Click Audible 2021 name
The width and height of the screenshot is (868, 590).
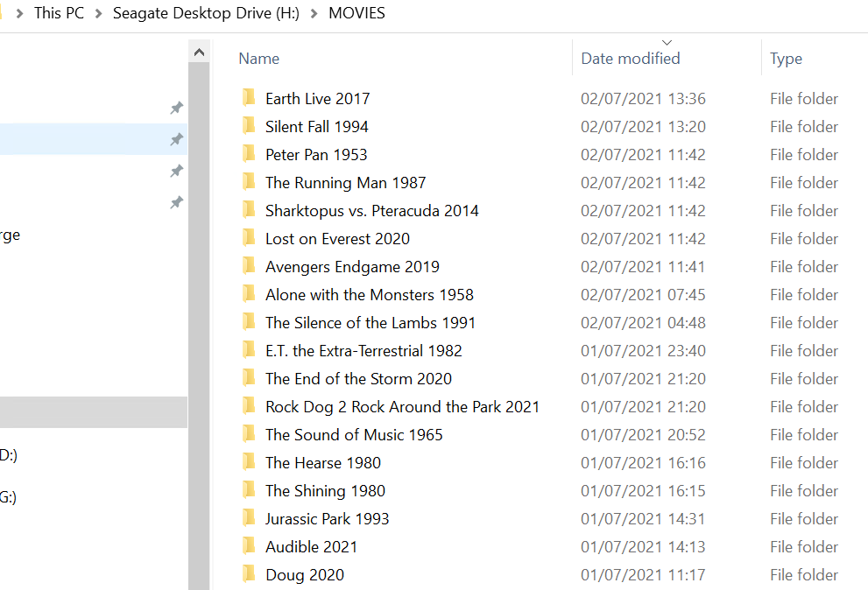coord(312,547)
